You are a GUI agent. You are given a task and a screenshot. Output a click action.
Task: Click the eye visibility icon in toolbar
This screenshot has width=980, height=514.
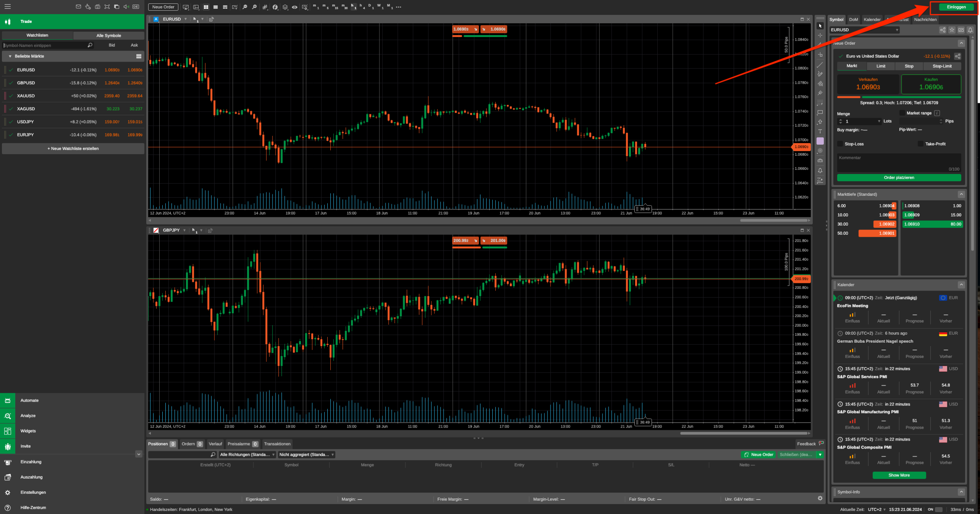click(x=294, y=7)
